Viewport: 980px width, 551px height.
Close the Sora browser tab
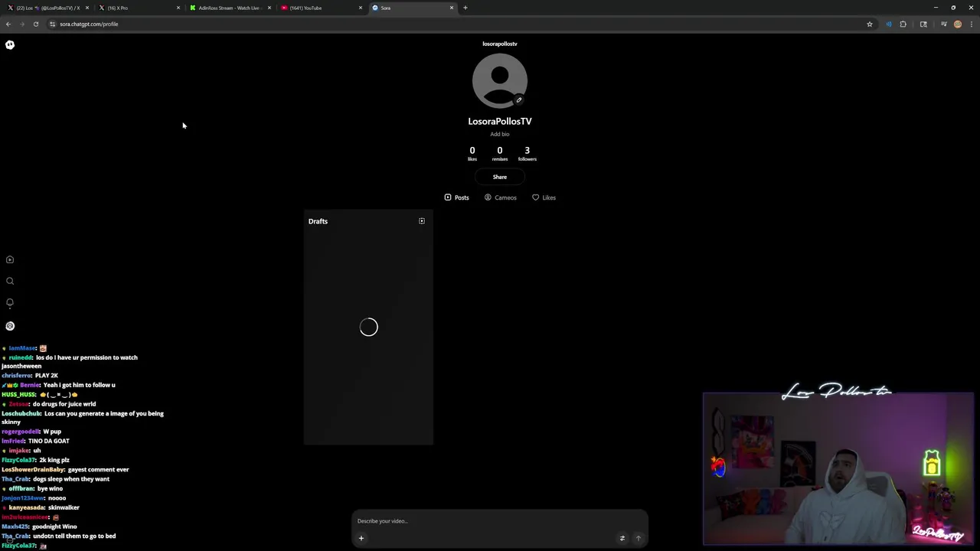point(452,8)
